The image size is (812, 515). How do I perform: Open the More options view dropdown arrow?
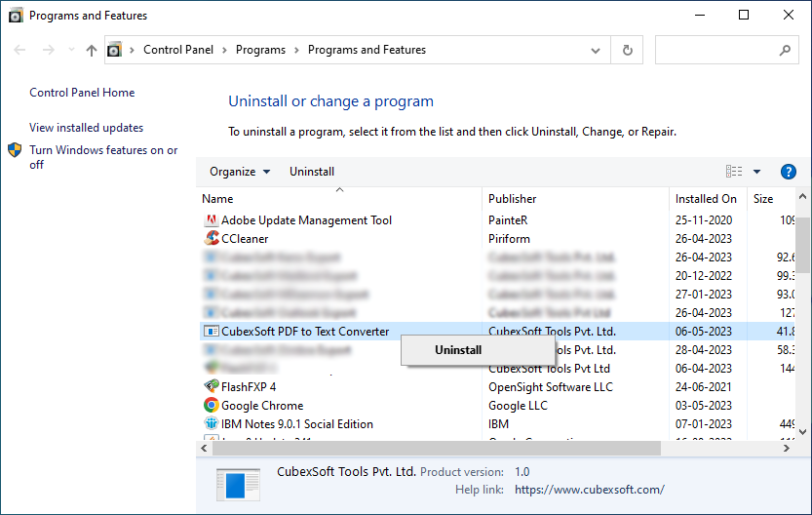click(x=756, y=172)
